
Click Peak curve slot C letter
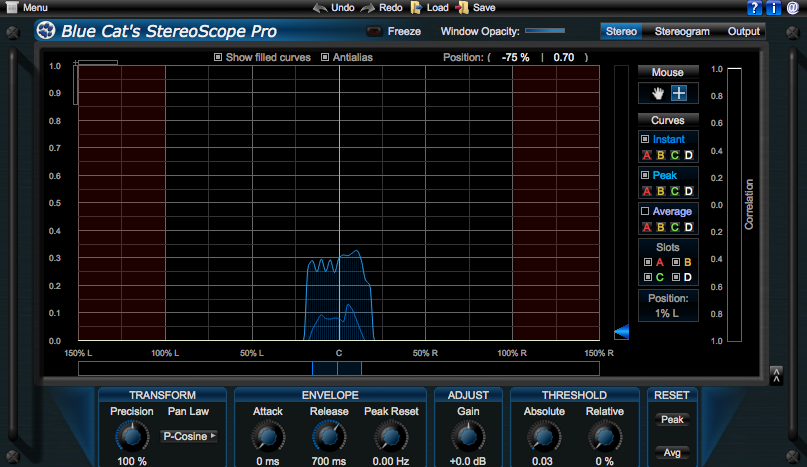coord(674,191)
